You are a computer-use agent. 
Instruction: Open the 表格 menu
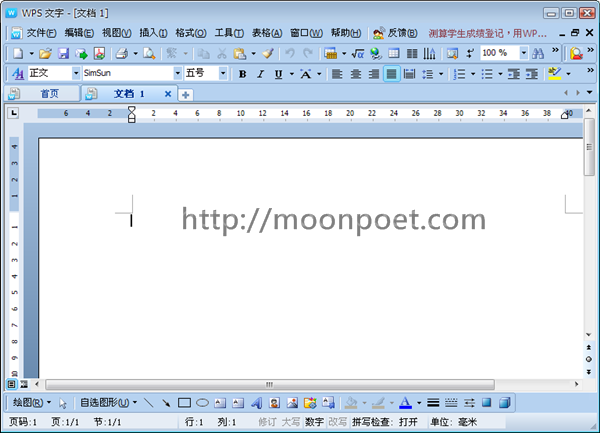267,33
